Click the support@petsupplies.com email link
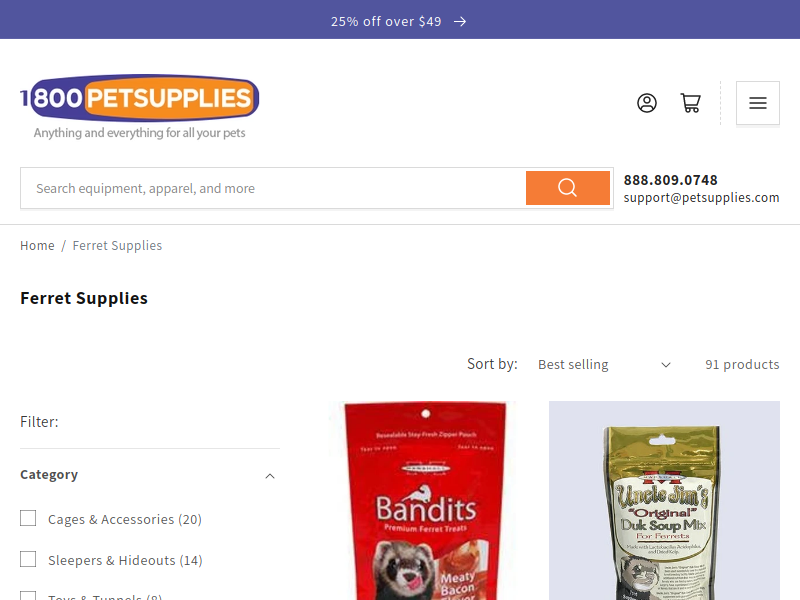 tap(701, 197)
